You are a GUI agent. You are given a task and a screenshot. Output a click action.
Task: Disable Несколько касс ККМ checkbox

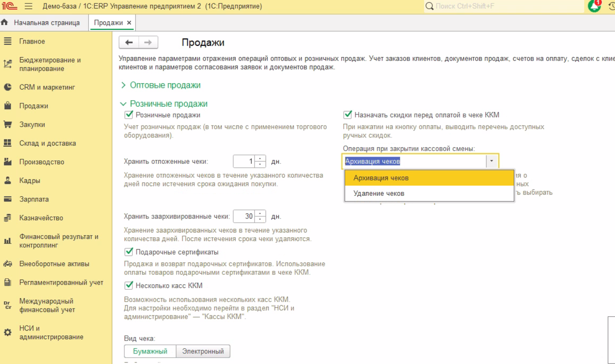click(129, 285)
